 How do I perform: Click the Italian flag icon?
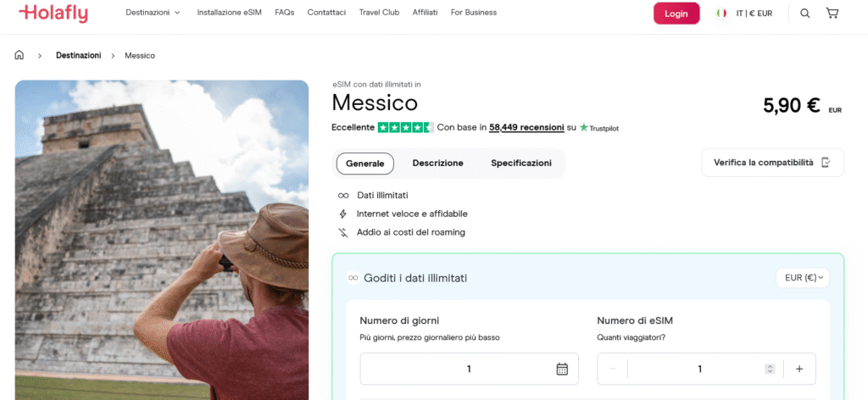pos(721,14)
